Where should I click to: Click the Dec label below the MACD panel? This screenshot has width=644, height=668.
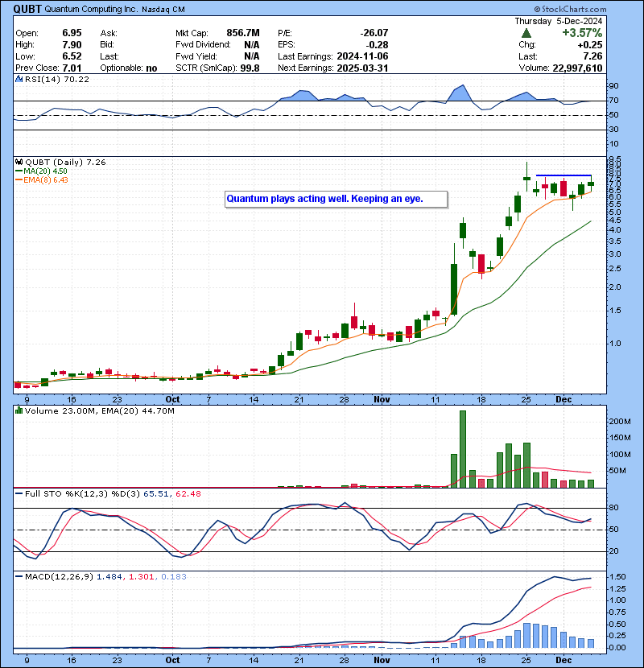(x=563, y=660)
